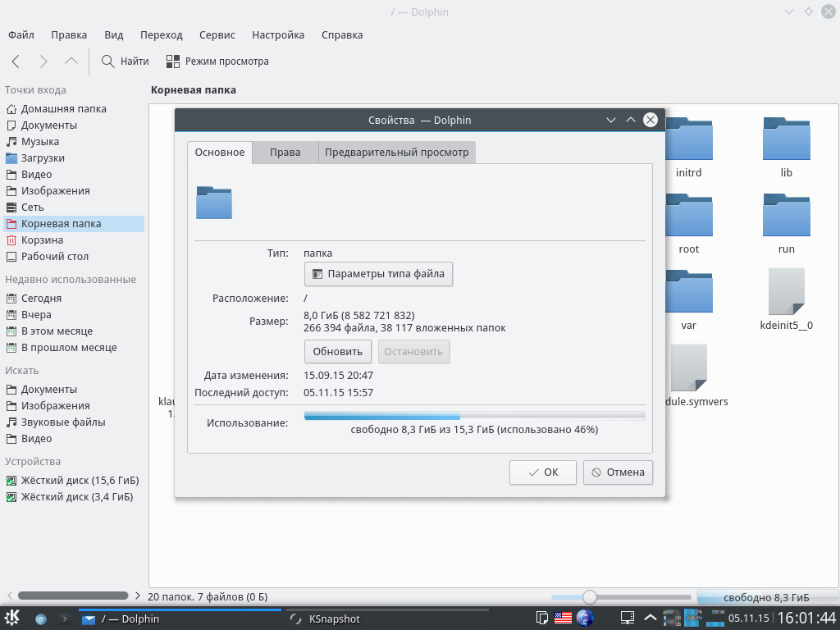Open Загрузки place
Viewport: 840px width, 630px height.
pos(72,158)
